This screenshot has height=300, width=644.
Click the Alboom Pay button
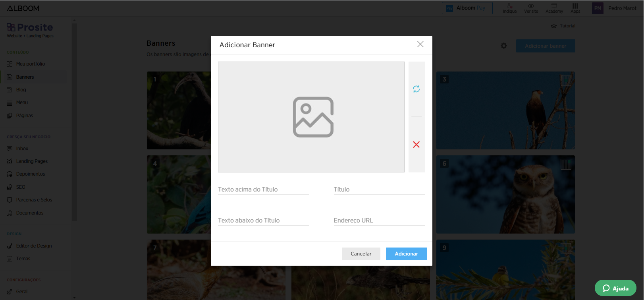pos(467,8)
